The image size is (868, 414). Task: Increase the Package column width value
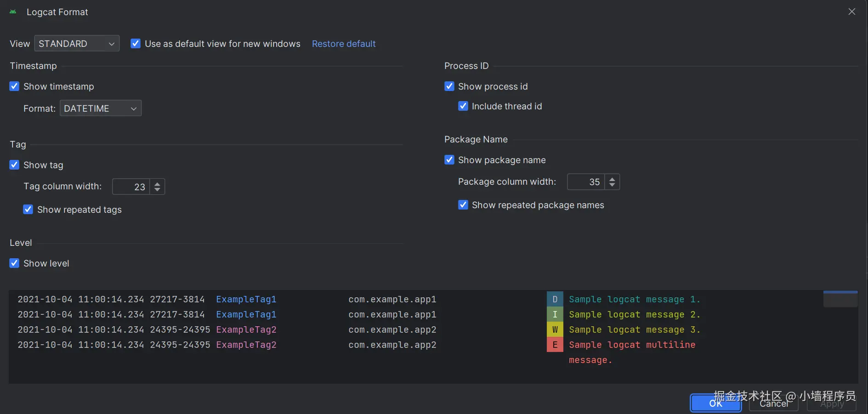pos(612,179)
